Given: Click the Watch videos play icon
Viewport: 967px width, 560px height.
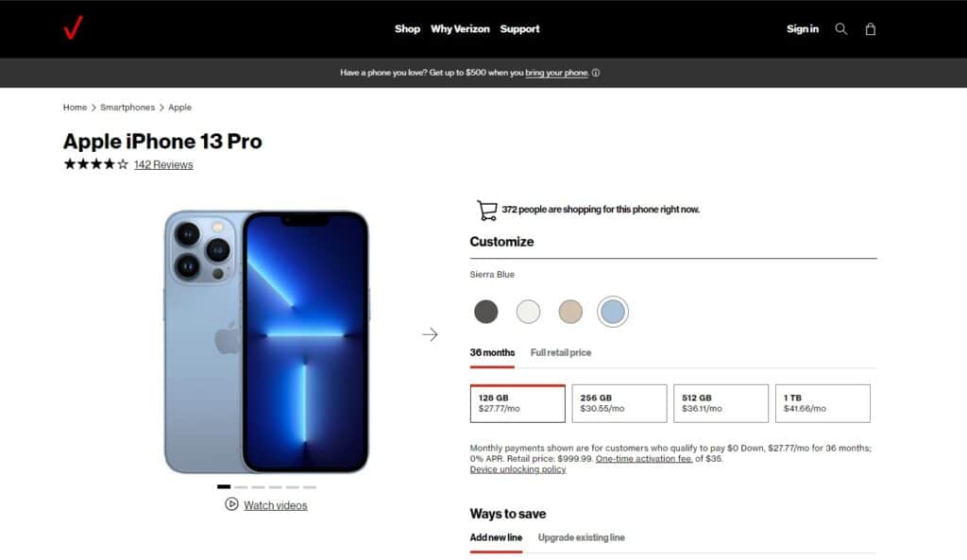Looking at the screenshot, I should coord(231,504).
